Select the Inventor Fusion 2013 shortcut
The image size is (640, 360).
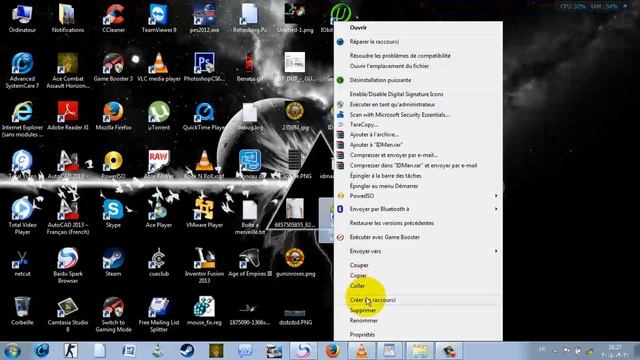(x=204, y=266)
